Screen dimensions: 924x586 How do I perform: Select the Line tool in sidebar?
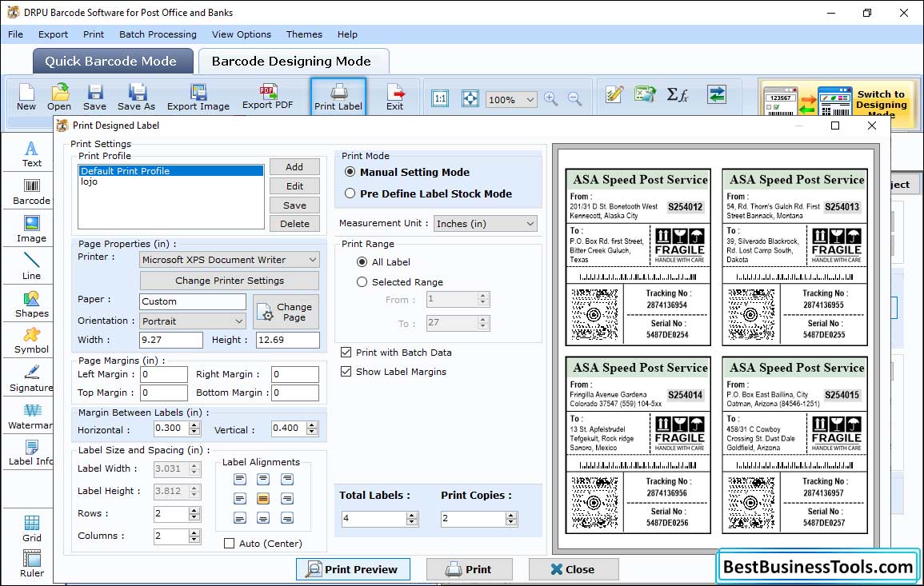pyautogui.click(x=32, y=266)
